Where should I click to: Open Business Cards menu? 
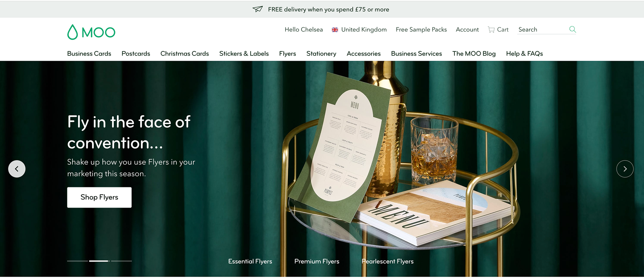click(x=89, y=54)
